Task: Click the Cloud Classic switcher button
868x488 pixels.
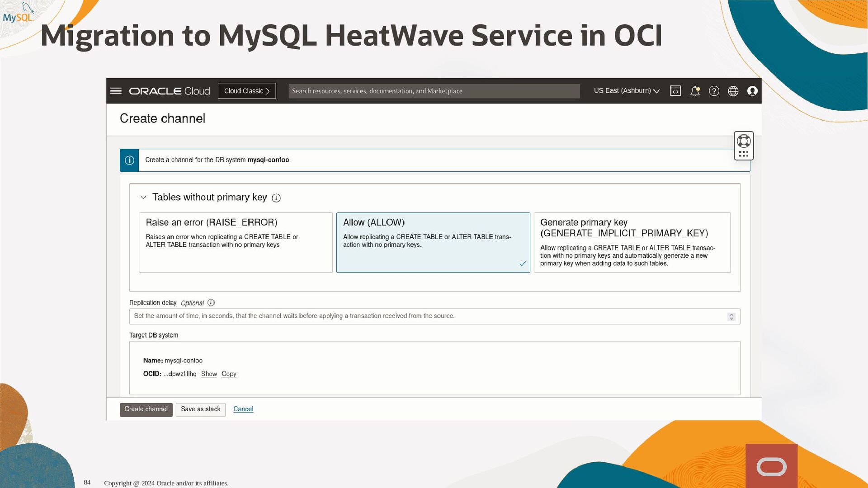Action: coord(247,91)
